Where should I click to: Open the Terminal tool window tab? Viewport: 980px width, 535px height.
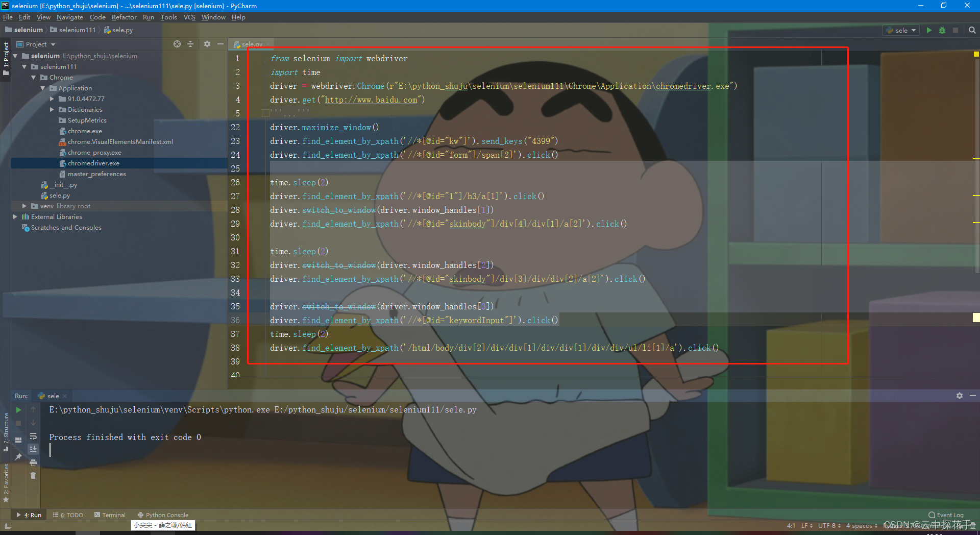110,515
